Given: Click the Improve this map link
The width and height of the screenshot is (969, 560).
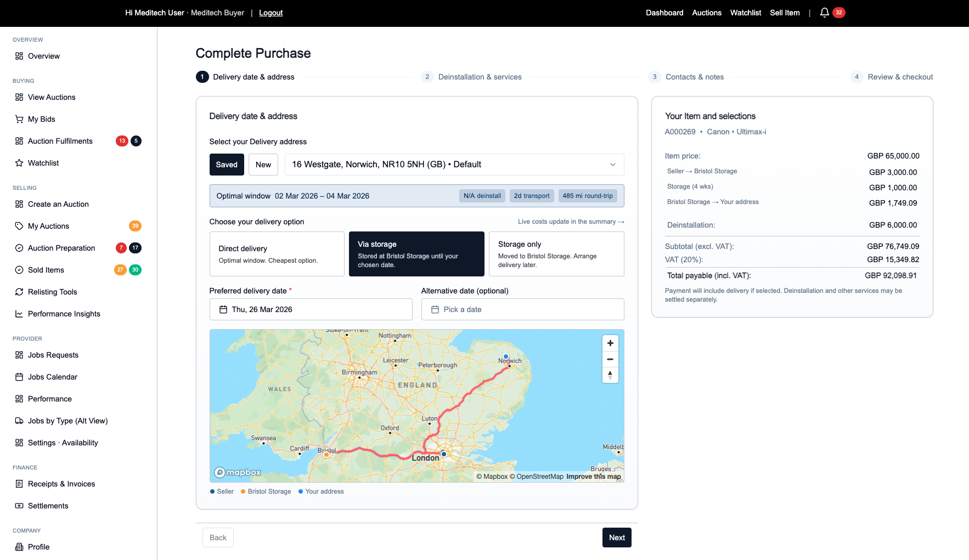Looking at the screenshot, I should coord(593,477).
